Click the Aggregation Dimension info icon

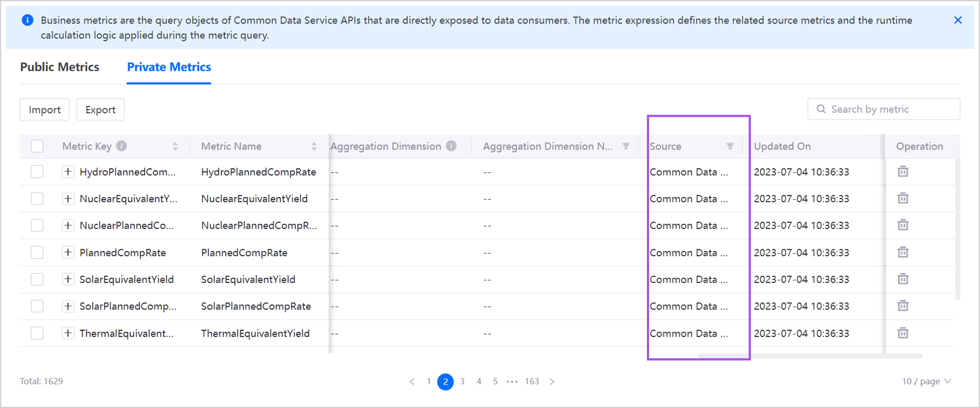(451, 146)
